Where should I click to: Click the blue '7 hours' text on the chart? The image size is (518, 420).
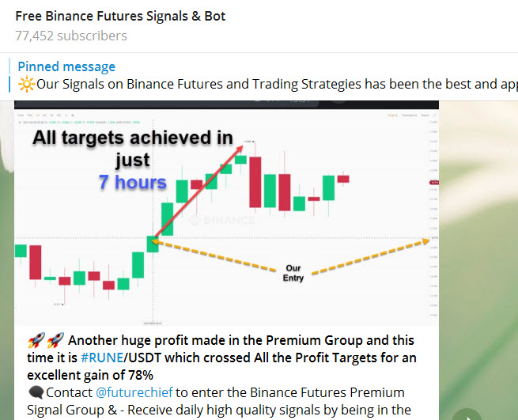click(x=132, y=183)
